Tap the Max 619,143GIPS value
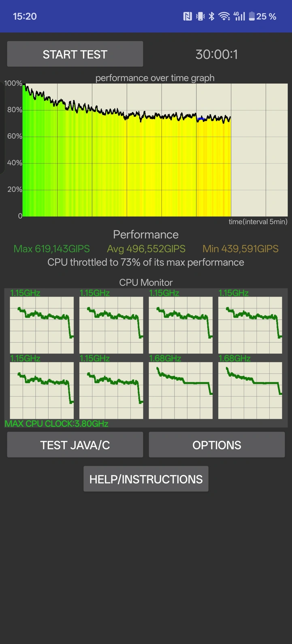Image resolution: width=292 pixels, height=644 pixels. point(52,249)
